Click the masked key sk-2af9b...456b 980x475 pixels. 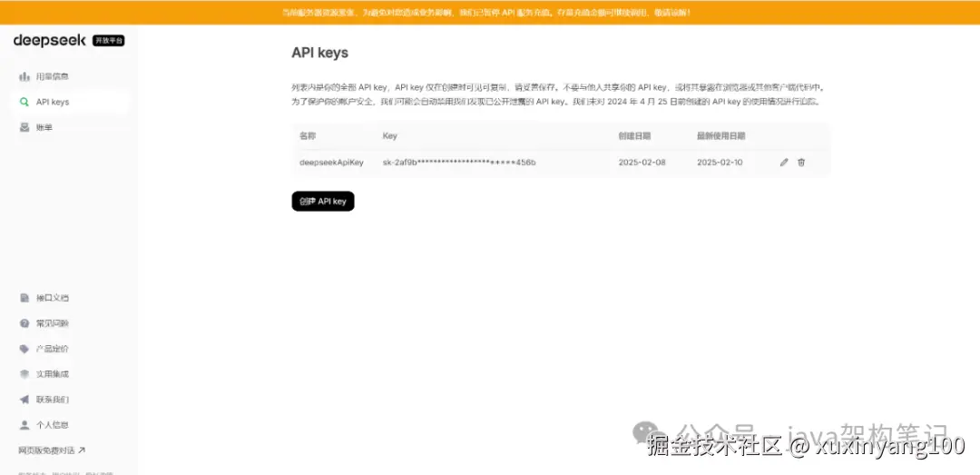(459, 163)
